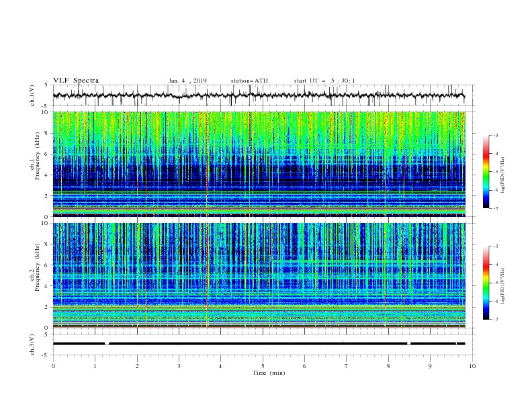The width and height of the screenshot is (532, 411).
Task: Click the "Time (min)" axis title
Action: click(269, 373)
